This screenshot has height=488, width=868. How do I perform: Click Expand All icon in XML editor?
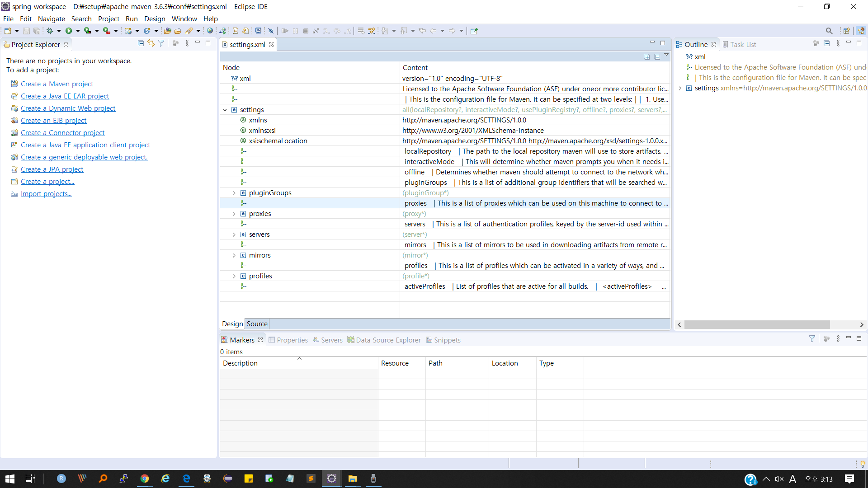647,57
